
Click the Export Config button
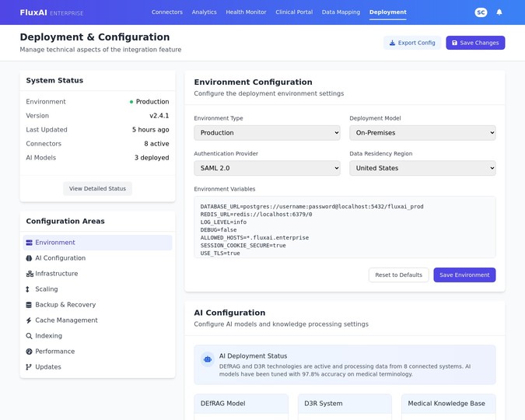[412, 43]
